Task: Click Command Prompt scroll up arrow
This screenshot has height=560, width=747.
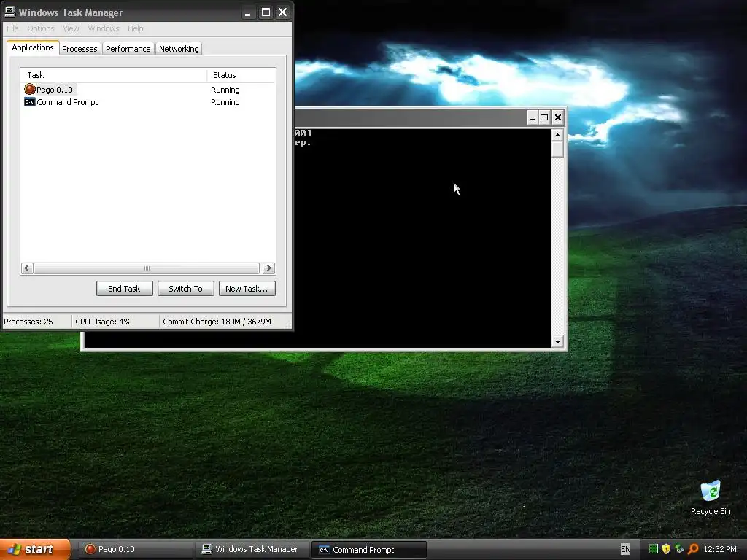Action: 557,135
